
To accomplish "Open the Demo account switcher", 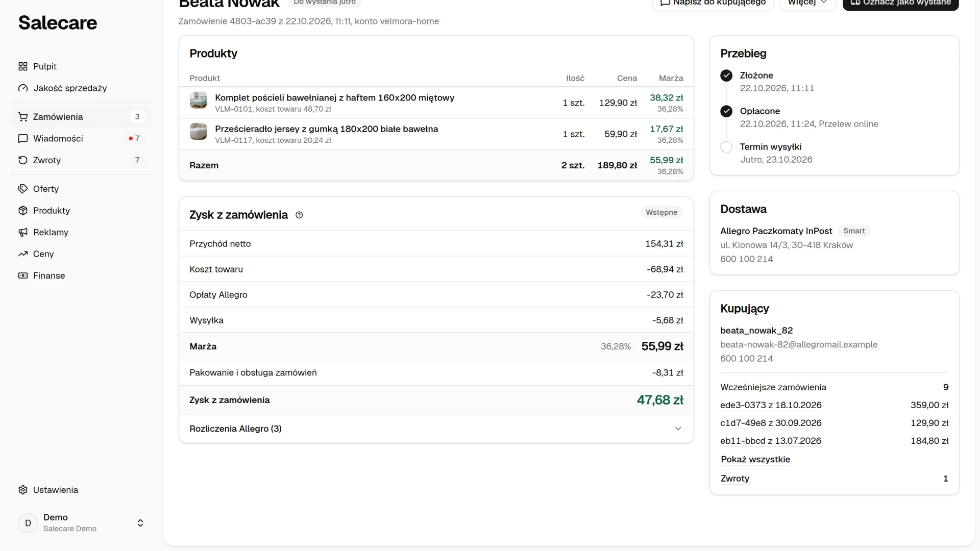I will coord(82,523).
